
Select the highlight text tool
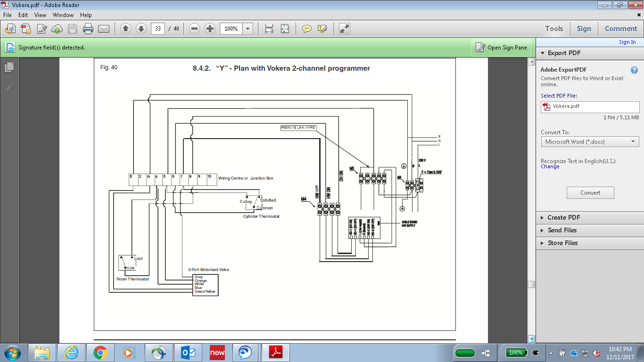point(322,29)
